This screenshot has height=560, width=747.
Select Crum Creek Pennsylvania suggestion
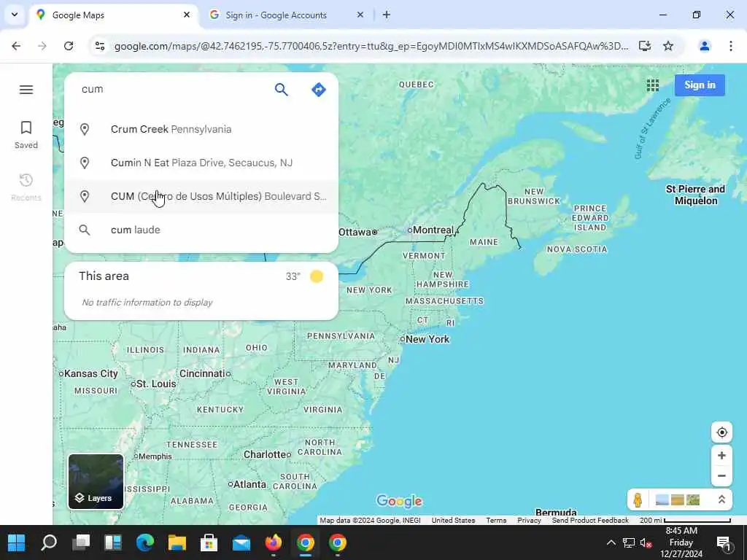coord(201,130)
